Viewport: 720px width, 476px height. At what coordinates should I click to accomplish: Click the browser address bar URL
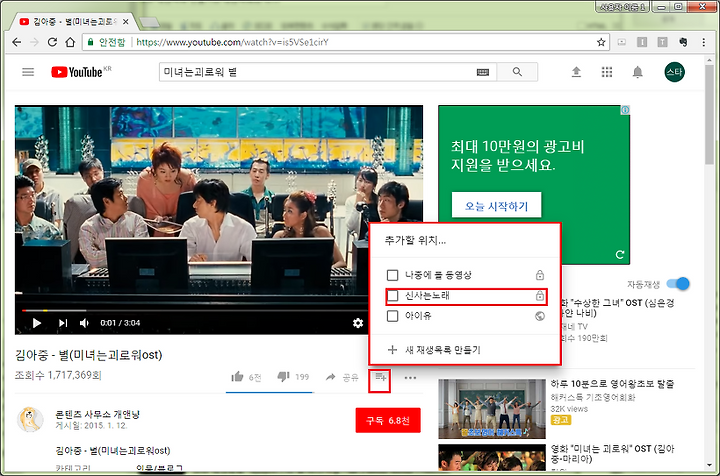[x=232, y=42]
